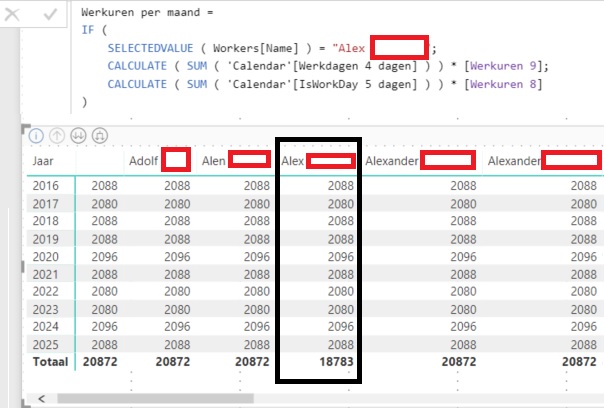Click the 2096 value for 2020 under Alex
Image resolution: width=604 pixels, height=408 pixels.
tap(341, 257)
